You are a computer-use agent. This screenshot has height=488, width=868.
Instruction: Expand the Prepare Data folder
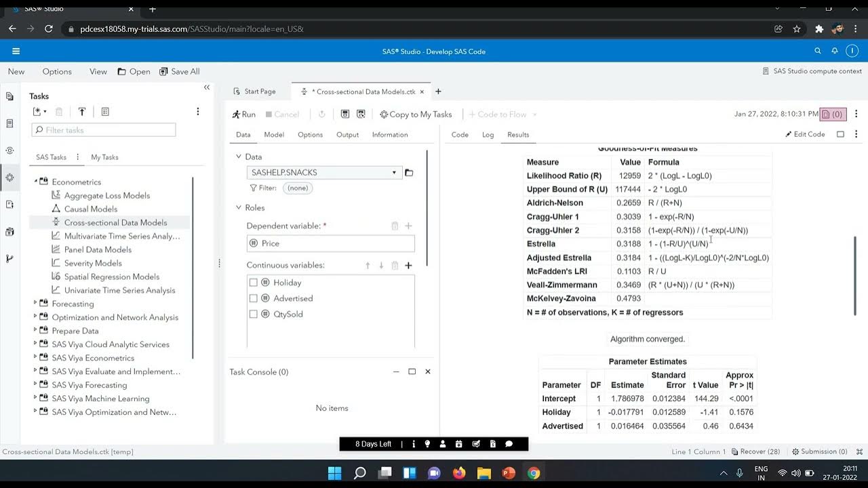36,331
